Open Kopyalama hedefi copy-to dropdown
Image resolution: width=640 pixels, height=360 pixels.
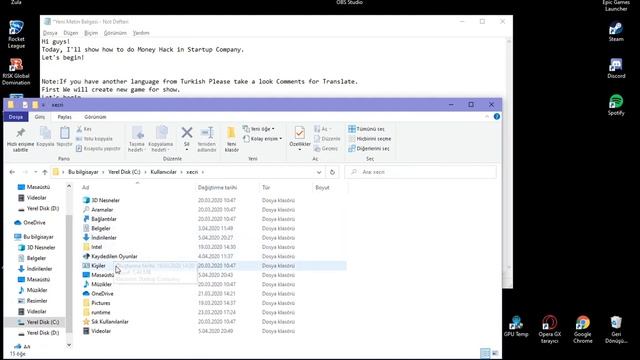pos(160,139)
